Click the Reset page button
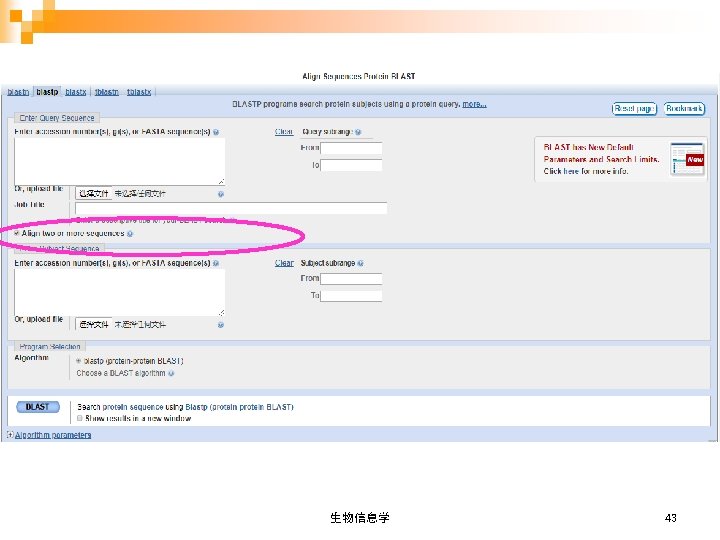 (634, 109)
